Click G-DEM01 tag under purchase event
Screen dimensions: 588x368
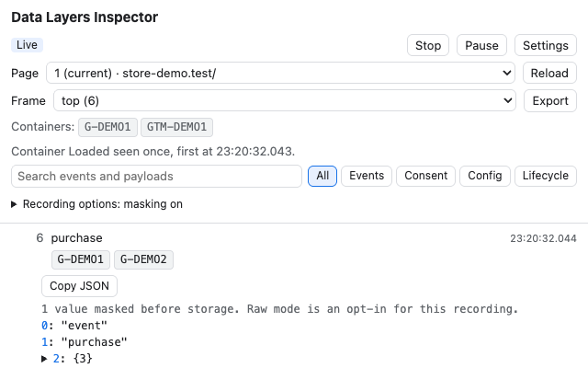tap(81, 259)
